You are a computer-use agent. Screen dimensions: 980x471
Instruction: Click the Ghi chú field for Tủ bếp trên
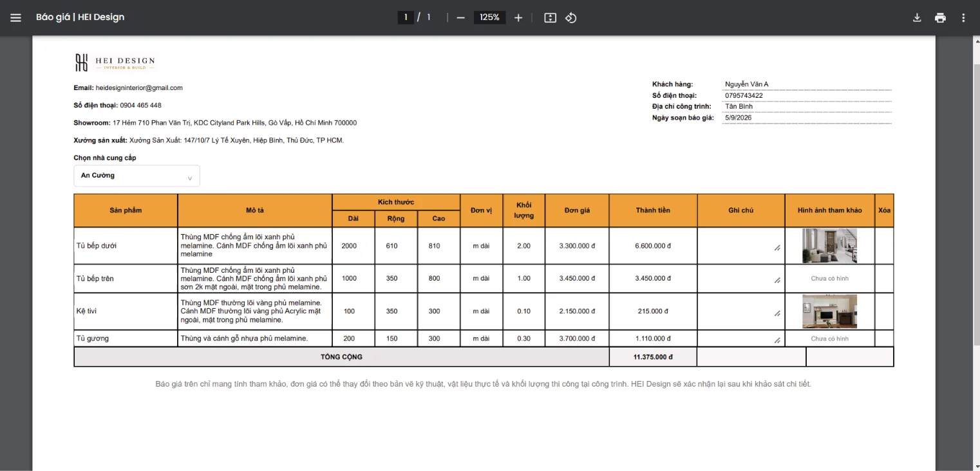tap(740, 279)
